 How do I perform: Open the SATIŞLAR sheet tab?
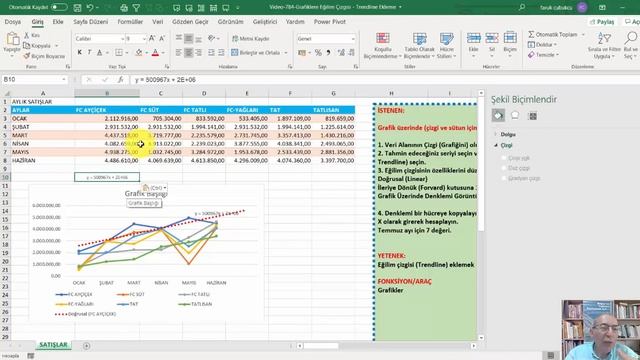(x=53, y=345)
